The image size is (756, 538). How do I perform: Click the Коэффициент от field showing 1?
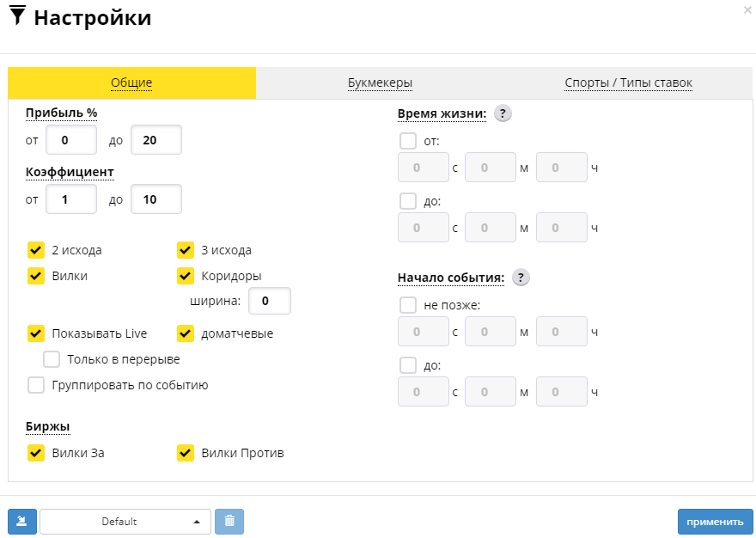71,199
